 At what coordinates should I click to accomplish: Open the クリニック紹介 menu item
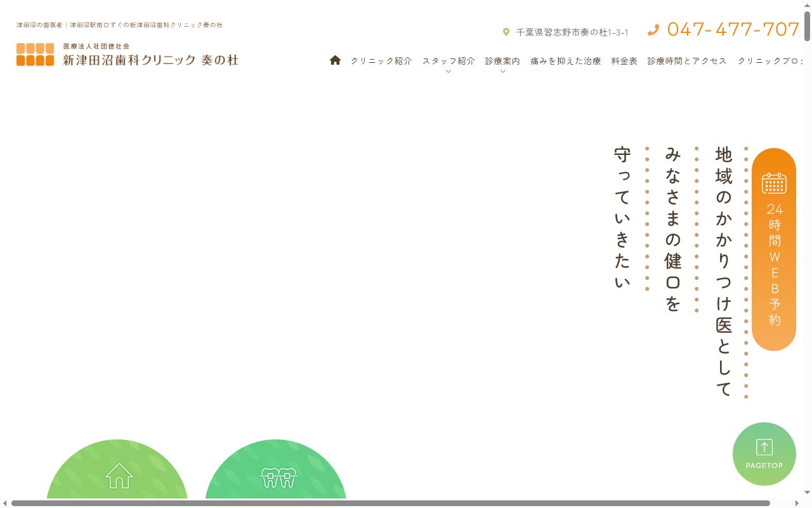381,61
